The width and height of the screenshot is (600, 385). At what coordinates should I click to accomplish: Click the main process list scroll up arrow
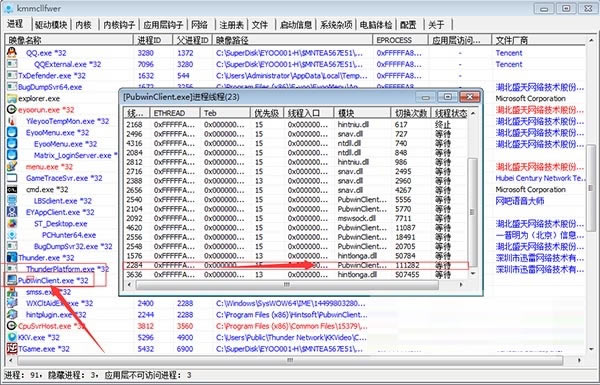(x=591, y=40)
